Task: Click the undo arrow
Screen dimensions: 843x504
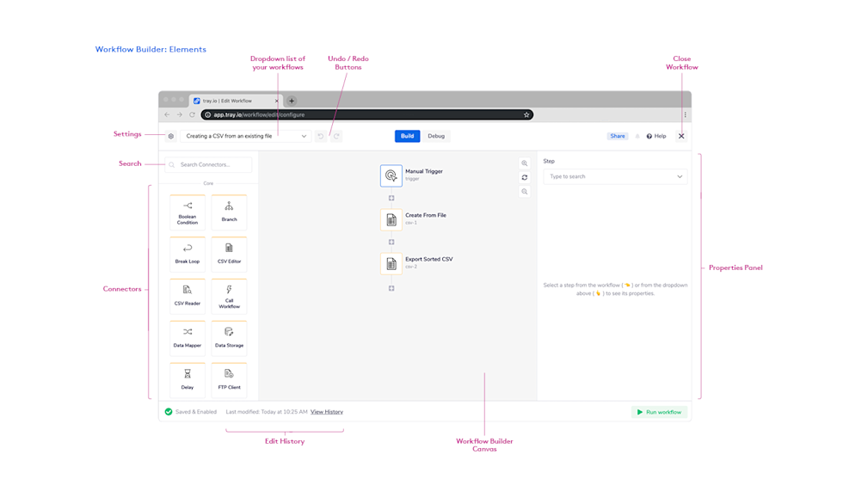Action: click(319, 135)
